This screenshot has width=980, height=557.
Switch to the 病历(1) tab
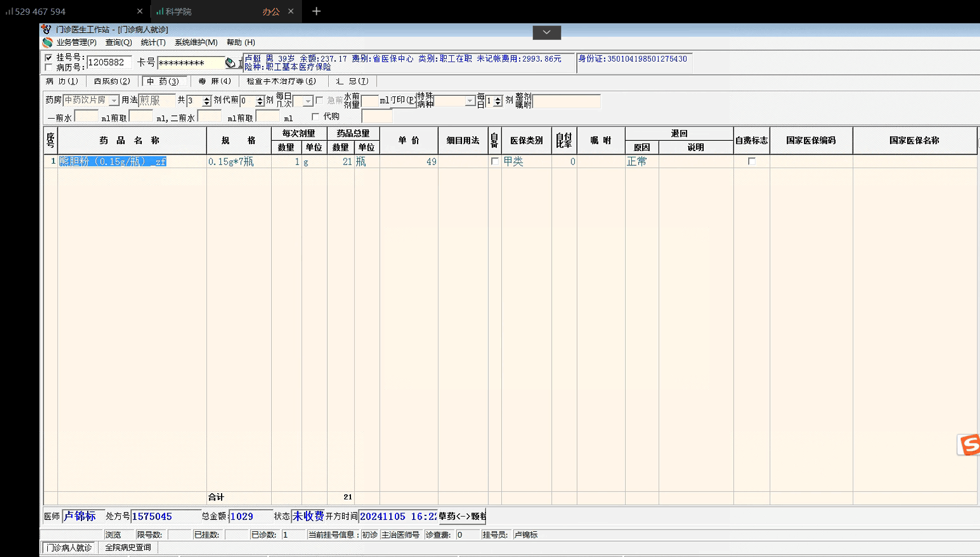[x=62, y=82]
